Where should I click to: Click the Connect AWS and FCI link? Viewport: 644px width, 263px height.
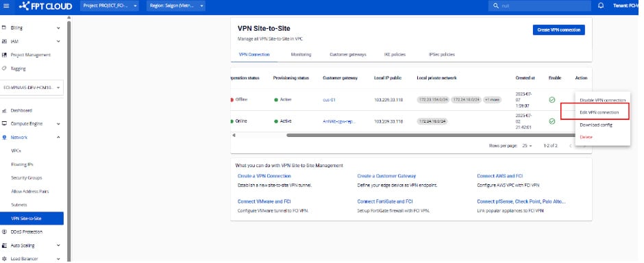coord(500,176)
